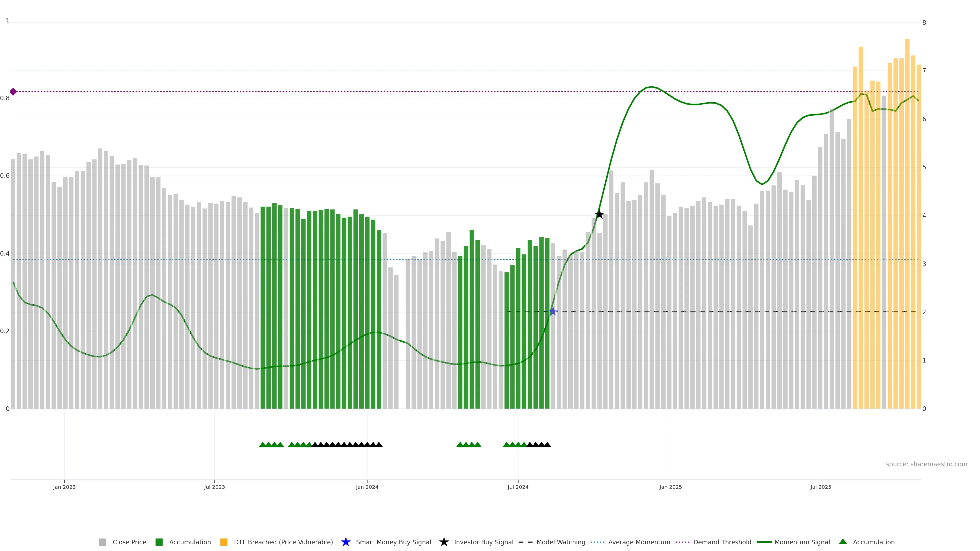Click the green Accumulation triangle in legend
980x551 pixels.
[843, 542]
